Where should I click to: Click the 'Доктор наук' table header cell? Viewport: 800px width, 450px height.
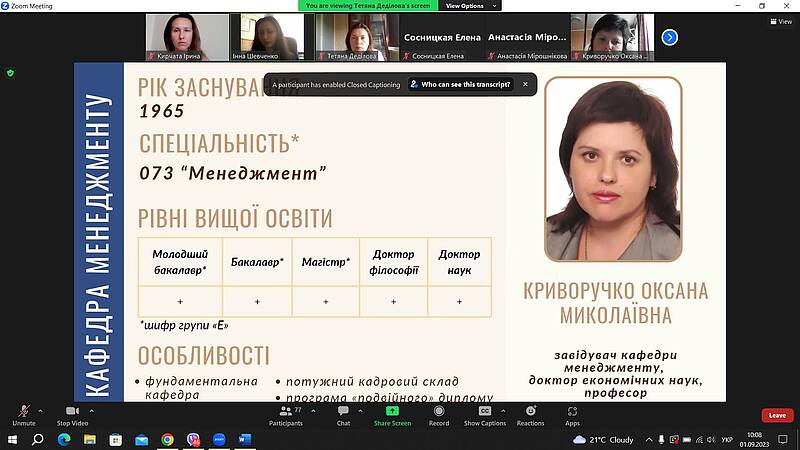(x=459, y=262)
